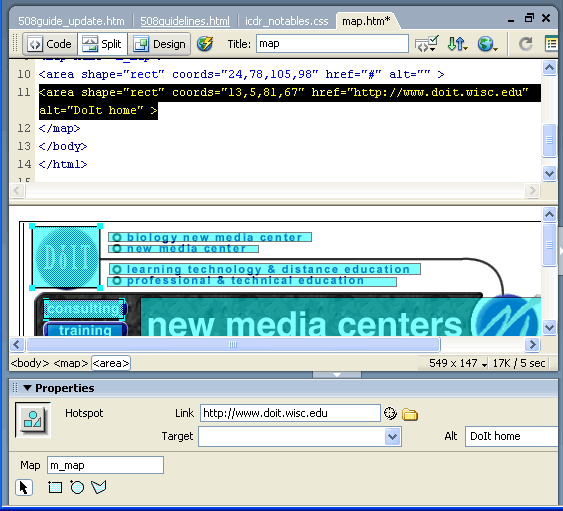
Task: Select learning technology & distance education hotspot
Action: [265, 269]
